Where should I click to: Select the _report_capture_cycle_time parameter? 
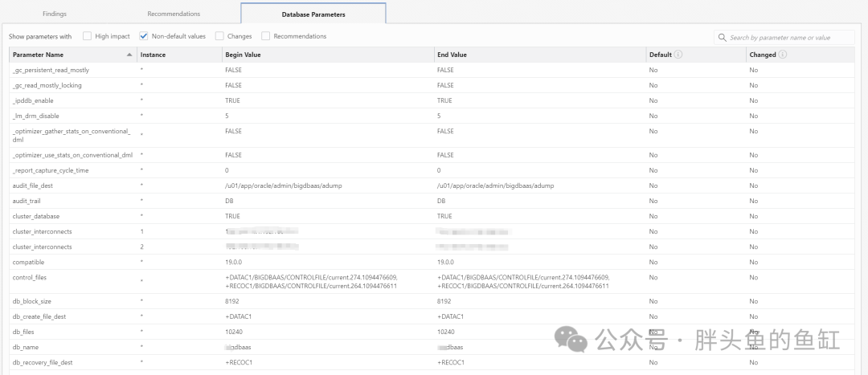pos(51,170)
